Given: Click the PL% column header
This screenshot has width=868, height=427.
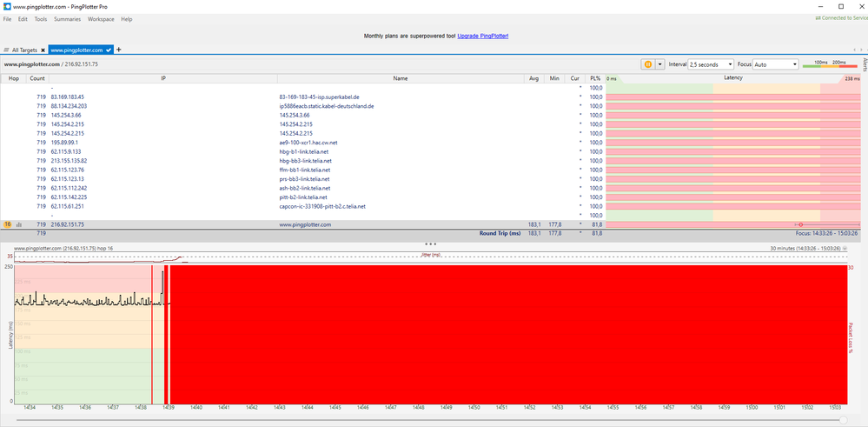Looking at the screenshot, I should 595,78.
